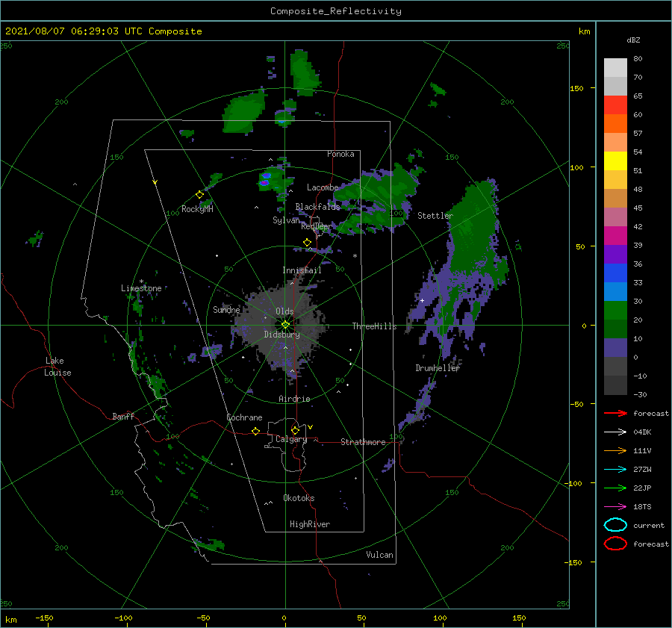Screen dimensions: 672x628
Task: Click the ThreeHills city label
Action: (374, 326)
